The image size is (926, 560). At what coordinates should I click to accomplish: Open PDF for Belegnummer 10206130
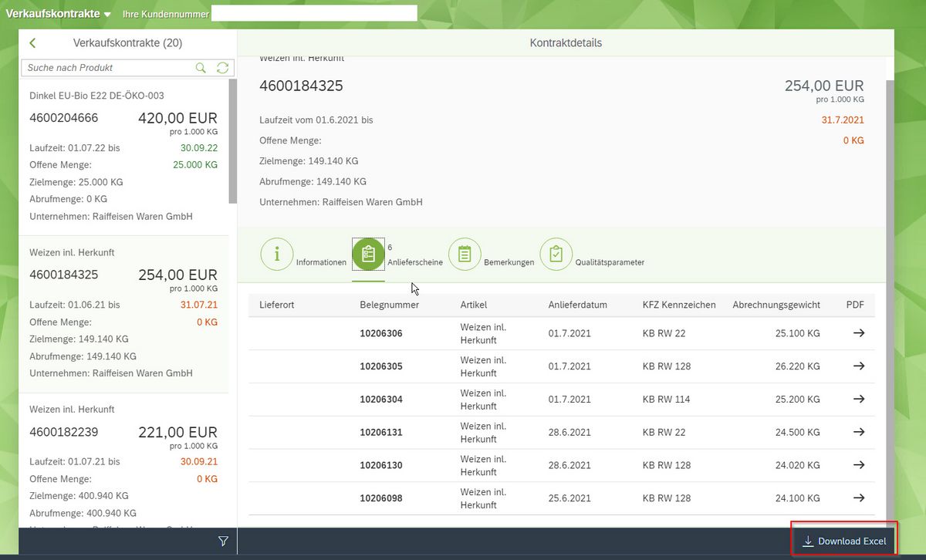[858, 465]
